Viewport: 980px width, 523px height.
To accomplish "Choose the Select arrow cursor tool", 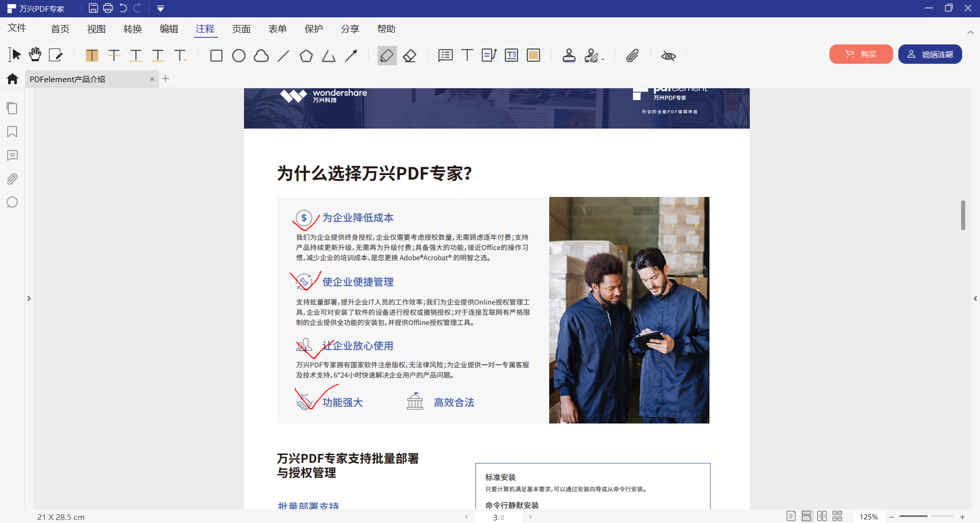I will (x=14, y=55).
